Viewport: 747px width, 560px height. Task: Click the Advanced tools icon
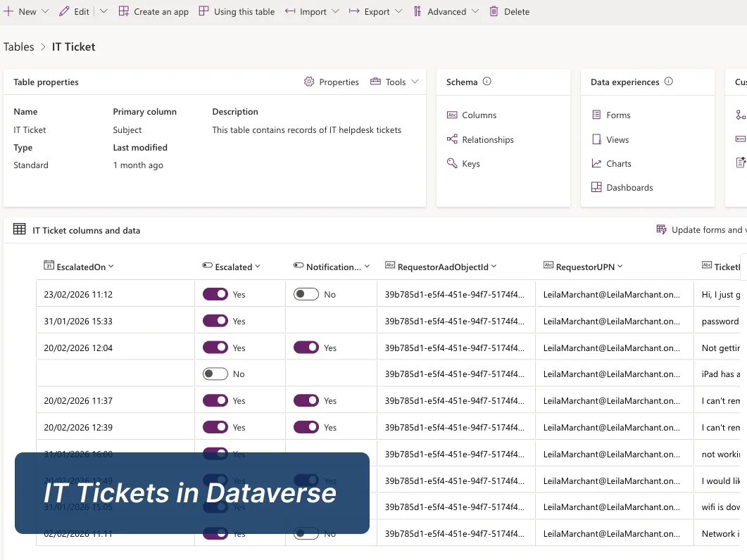tap(418, 11)
